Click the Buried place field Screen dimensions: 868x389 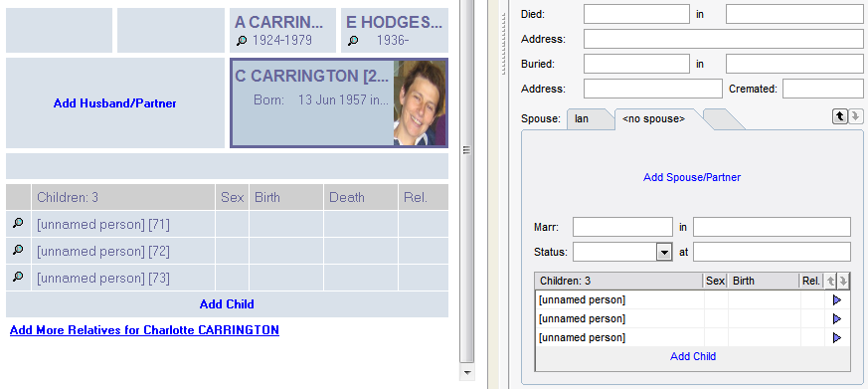pos(794,64)
